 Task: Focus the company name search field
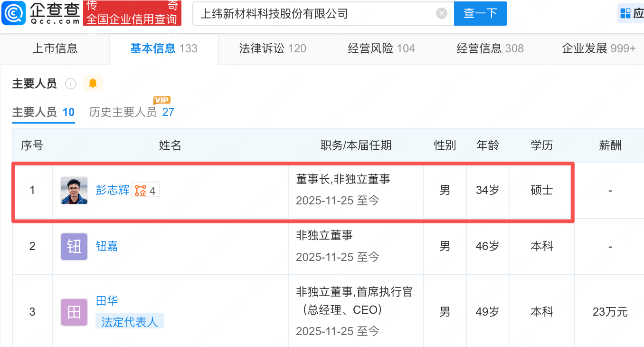(x=323, y=13)
